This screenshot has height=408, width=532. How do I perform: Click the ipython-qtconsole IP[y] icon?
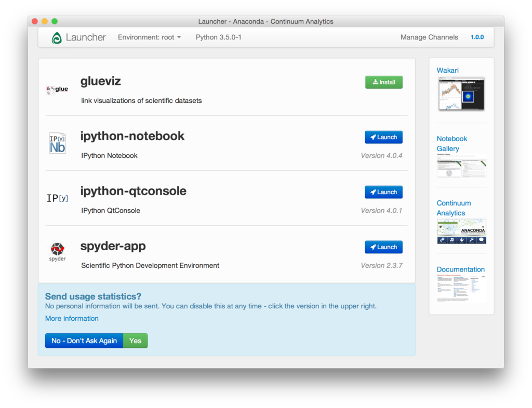tap(57, 198)
